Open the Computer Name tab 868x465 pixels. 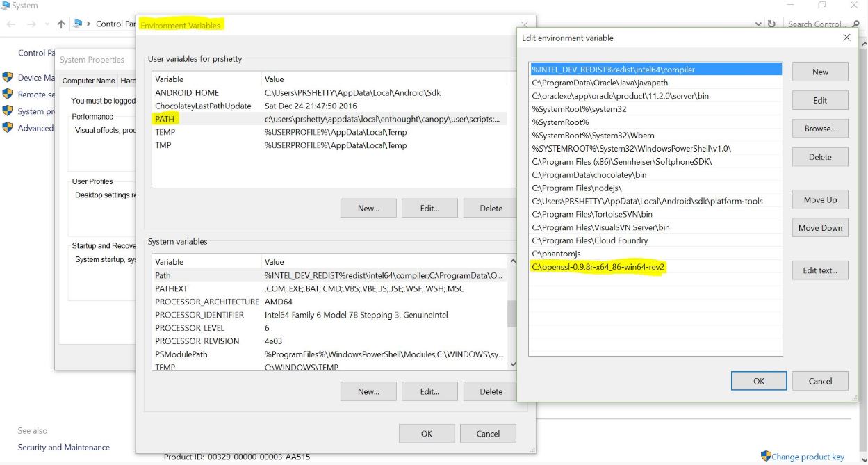(89, 81)
